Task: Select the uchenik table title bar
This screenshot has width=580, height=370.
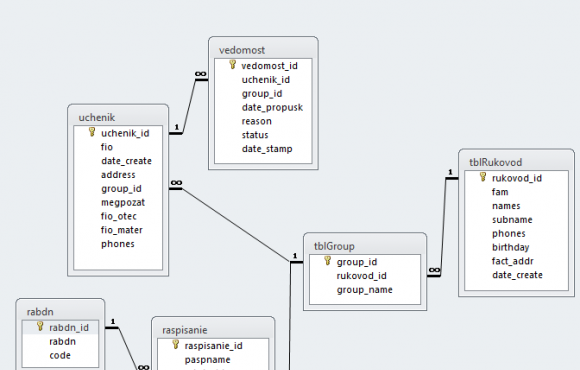Action: click(118, 117)
